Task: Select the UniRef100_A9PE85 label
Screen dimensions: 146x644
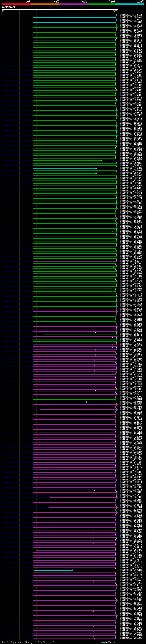Action: click(x=131, y=85)
